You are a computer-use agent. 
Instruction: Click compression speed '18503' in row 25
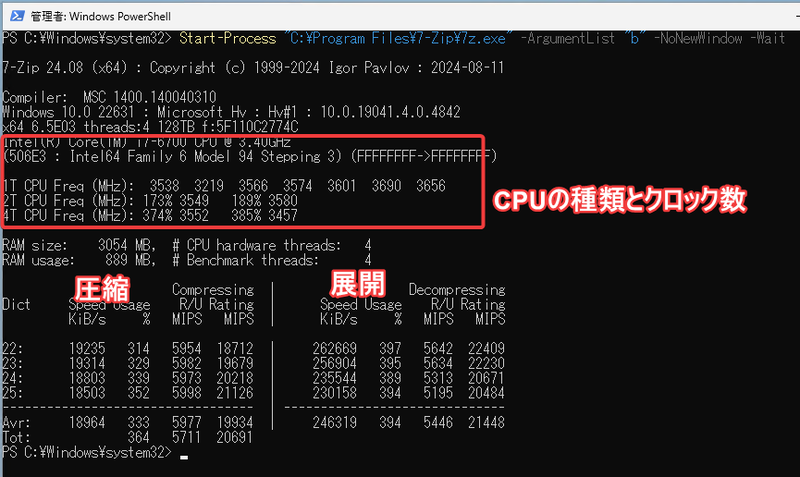coord(87,393)
